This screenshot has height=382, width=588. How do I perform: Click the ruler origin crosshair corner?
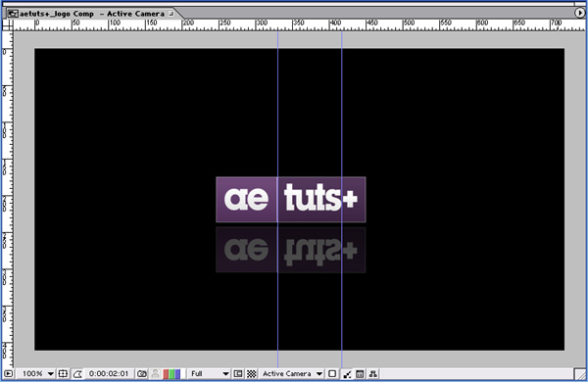click(8, 24)
